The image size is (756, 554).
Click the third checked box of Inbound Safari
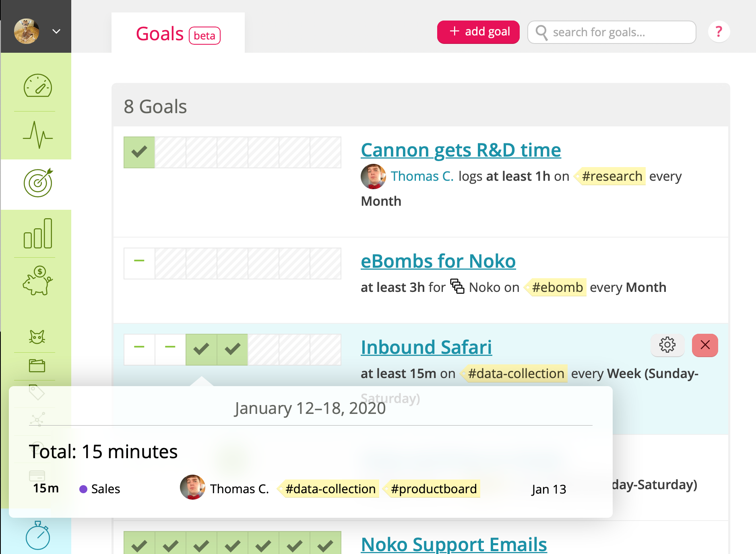tap(201, 349)
